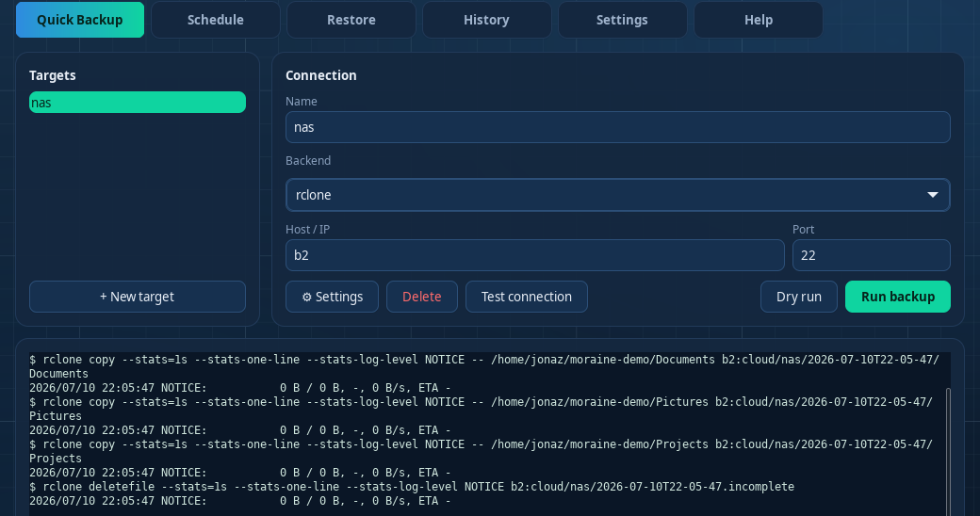980x516 pixels.
Task: Click the + New target button
Action: pyautogui.click(x=138, y=297)
